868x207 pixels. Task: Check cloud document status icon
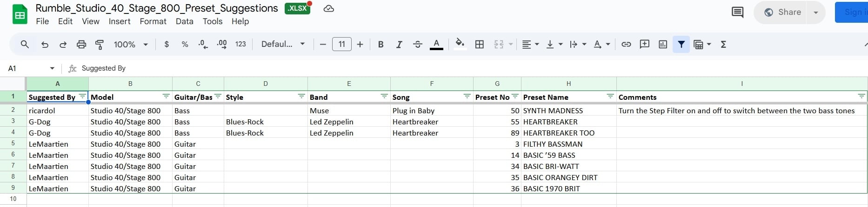coord(328,8)
